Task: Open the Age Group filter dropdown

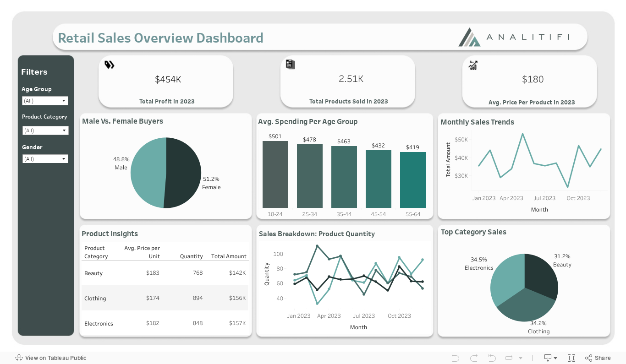Action: pyautogui.click(x=45, y=101)
